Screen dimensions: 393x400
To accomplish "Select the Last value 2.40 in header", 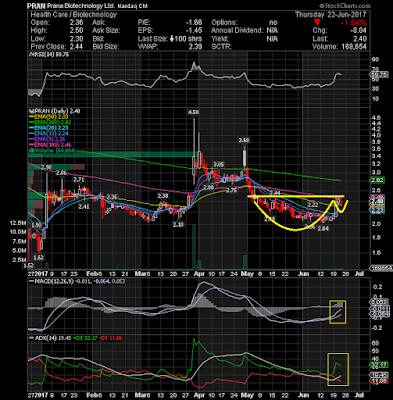I will pos(360,39).
